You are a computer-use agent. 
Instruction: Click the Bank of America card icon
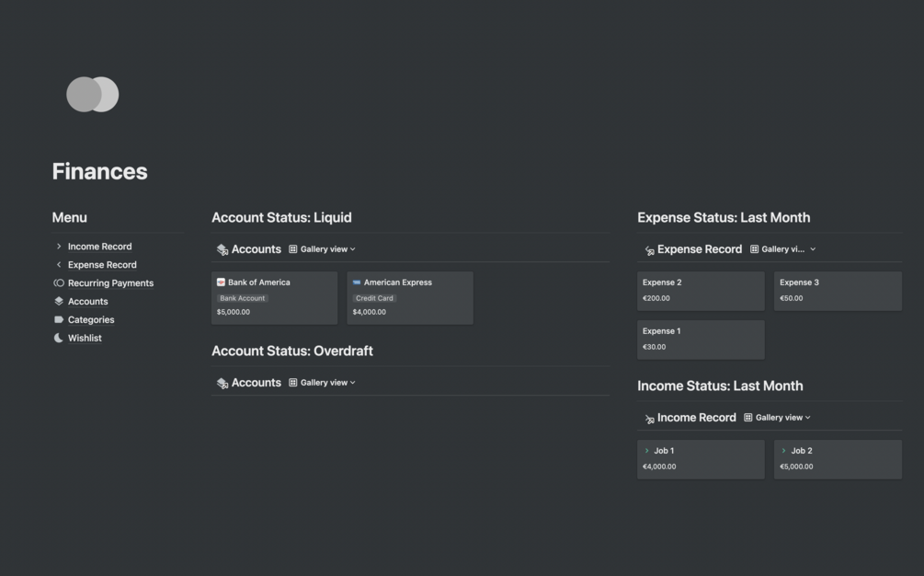[x=221, y=282]
